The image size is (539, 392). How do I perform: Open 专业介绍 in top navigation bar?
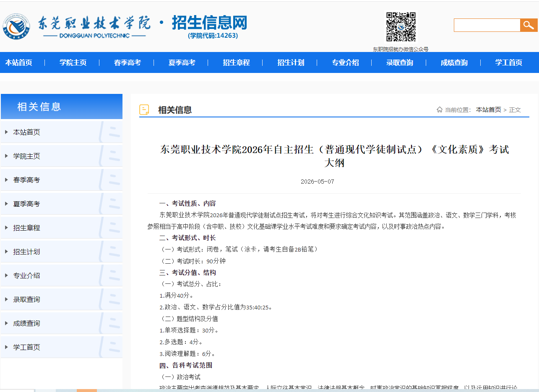[x=345, y=62]
